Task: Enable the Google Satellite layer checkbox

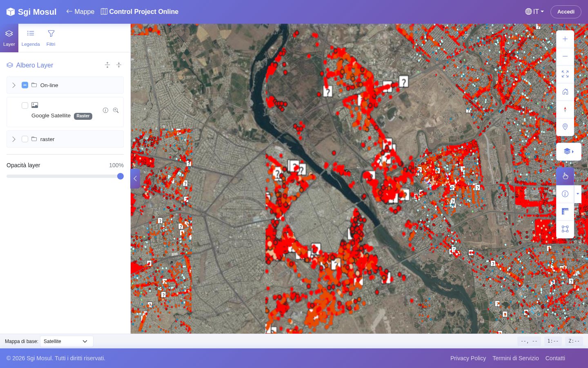Action: (25, 105)
